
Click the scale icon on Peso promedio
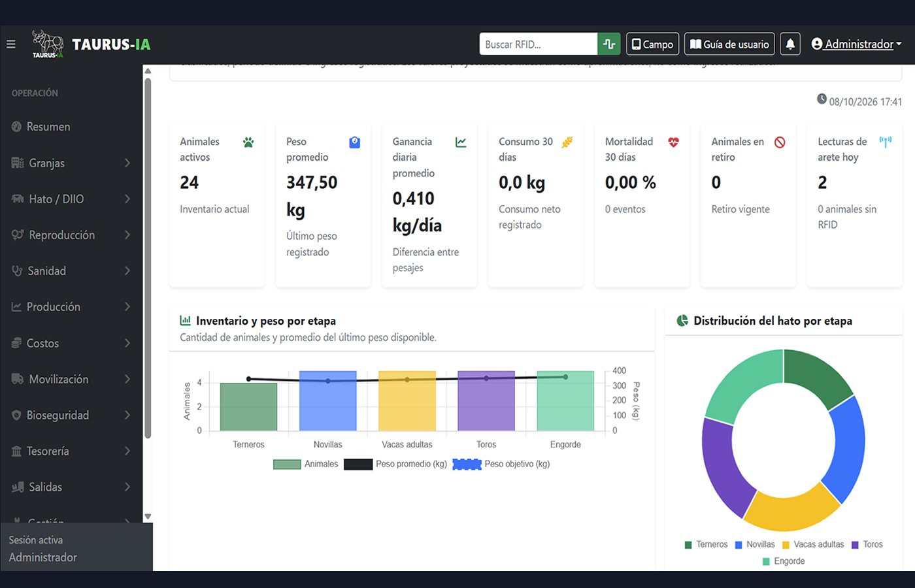355,142
